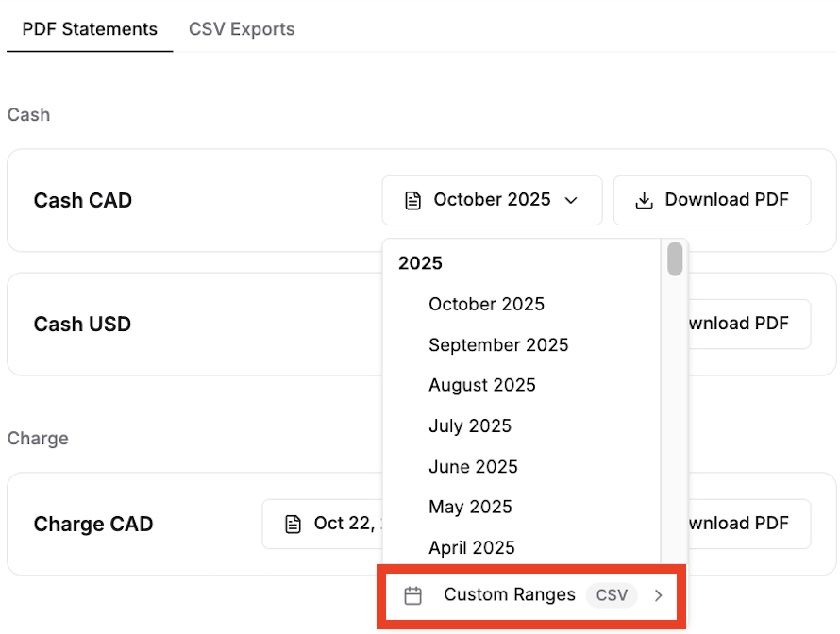Click the download arrow icon for Cash CAD

(644, 200)
